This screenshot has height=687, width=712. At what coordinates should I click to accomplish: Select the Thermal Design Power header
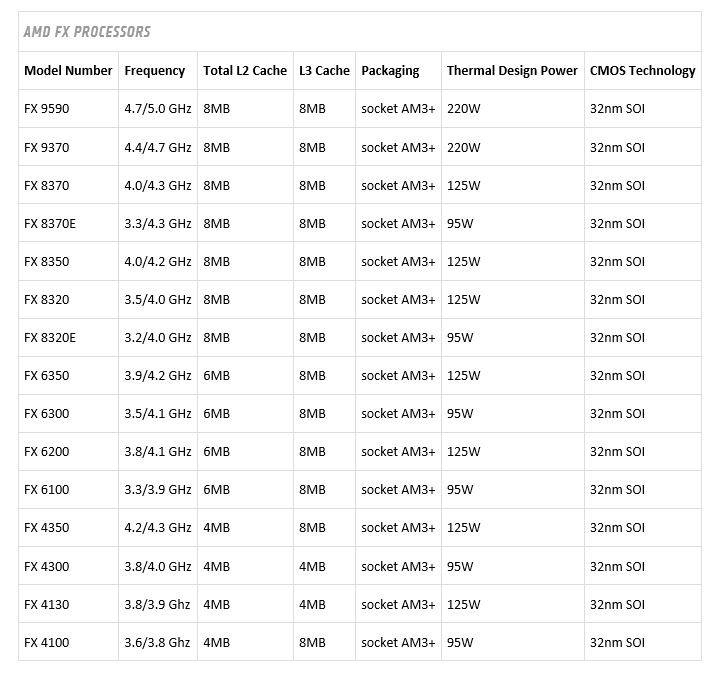click(x=512, y=71)
